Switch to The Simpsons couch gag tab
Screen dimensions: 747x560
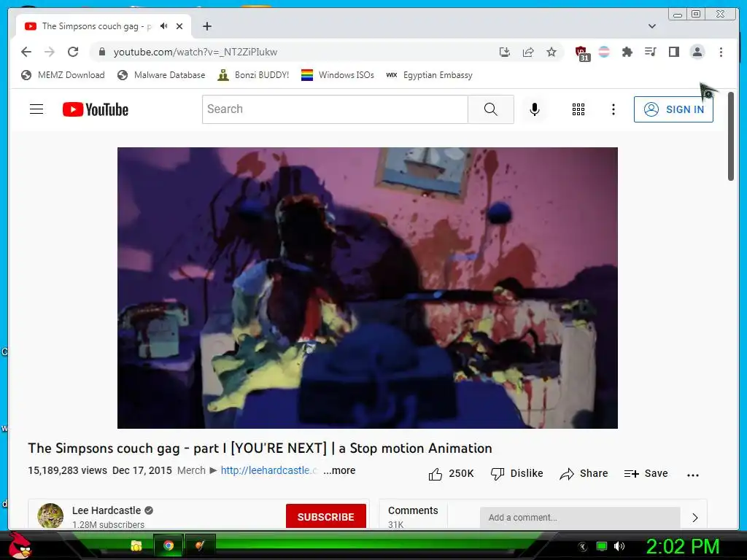coord(97,26)
